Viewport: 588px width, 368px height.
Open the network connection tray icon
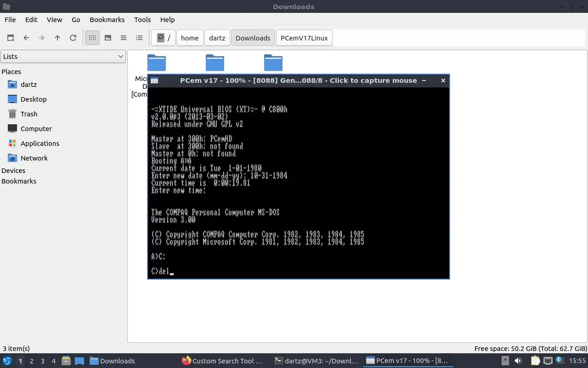(x=548, y=361)
